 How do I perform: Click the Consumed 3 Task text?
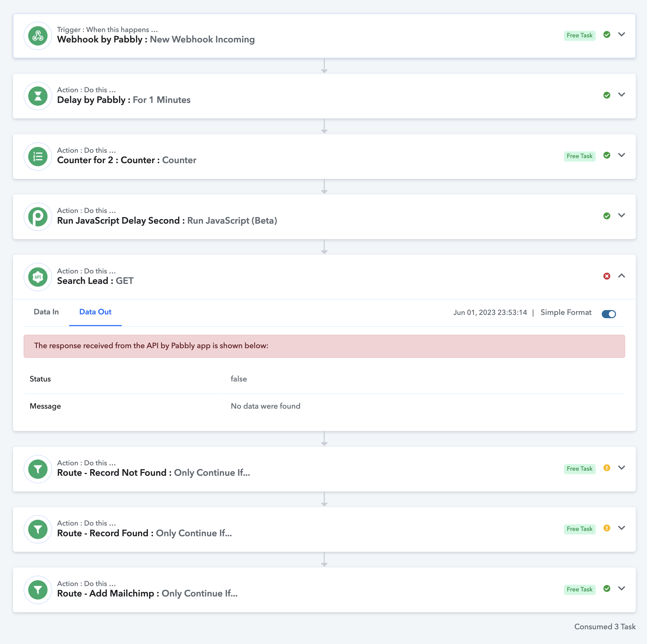(605, 626)
